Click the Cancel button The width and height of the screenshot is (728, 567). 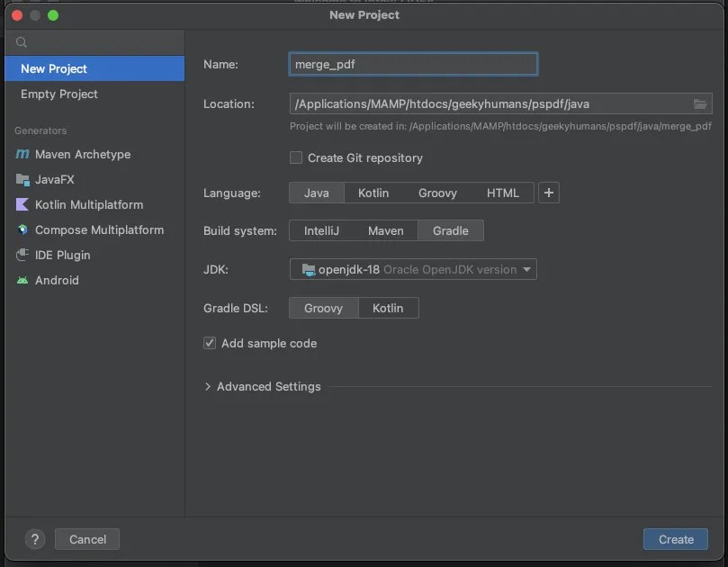[87, 540]
